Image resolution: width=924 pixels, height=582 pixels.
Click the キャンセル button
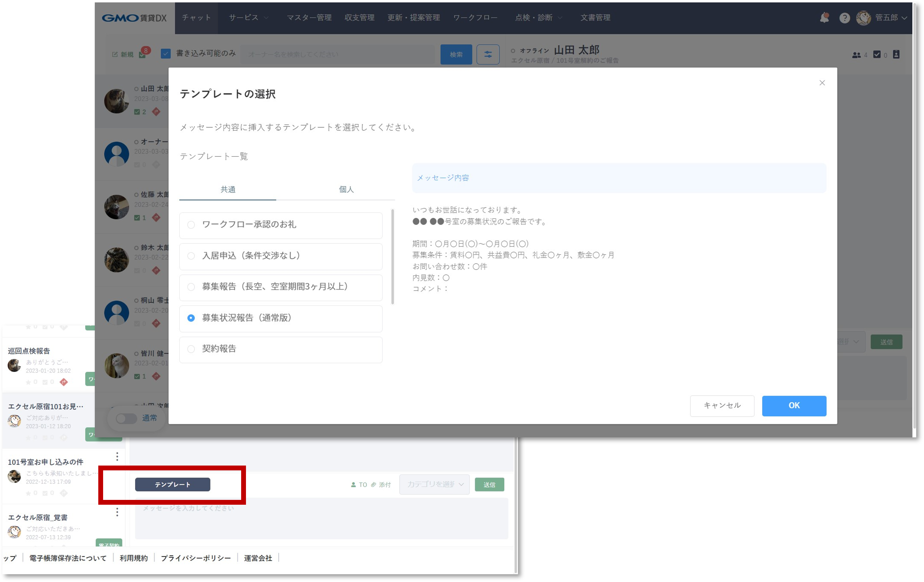tap(722, 406)
